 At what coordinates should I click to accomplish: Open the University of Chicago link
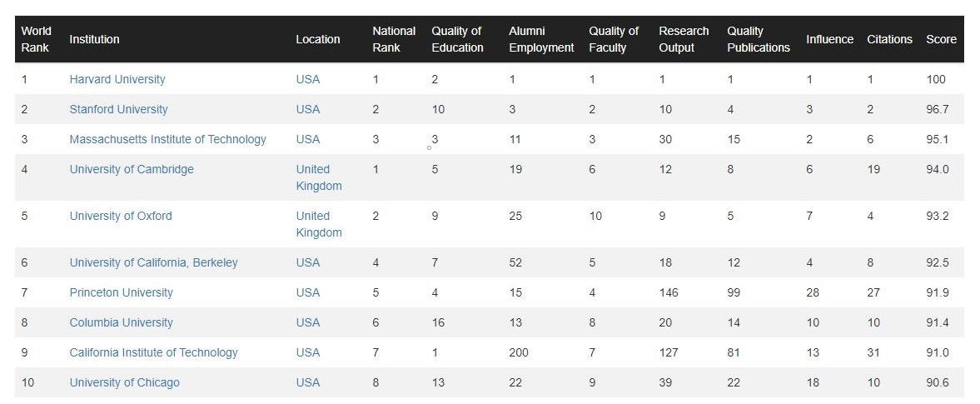pyautogui.click(x=124, y=382)
